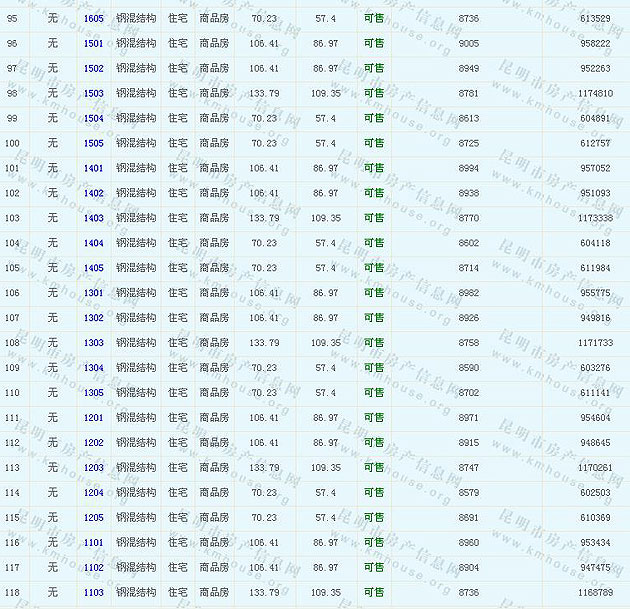Viewport: 630px width, 609px height.
Task: Select the 可售 status for row 110
Action: [373, 393]
